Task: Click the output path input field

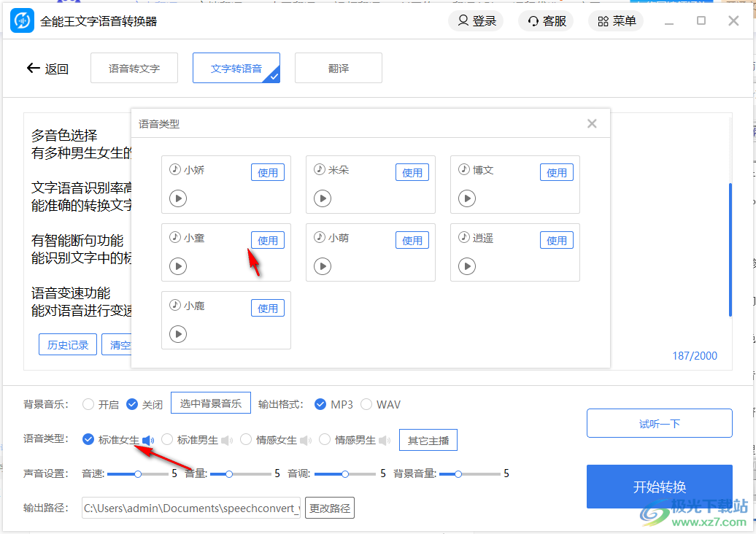Action: [190, 508]
